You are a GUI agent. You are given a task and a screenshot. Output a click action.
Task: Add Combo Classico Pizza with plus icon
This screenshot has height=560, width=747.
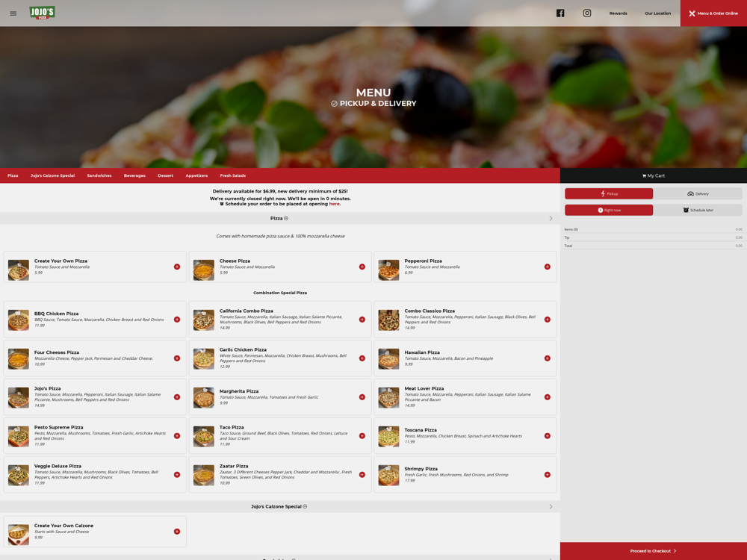tap(548, 320)
